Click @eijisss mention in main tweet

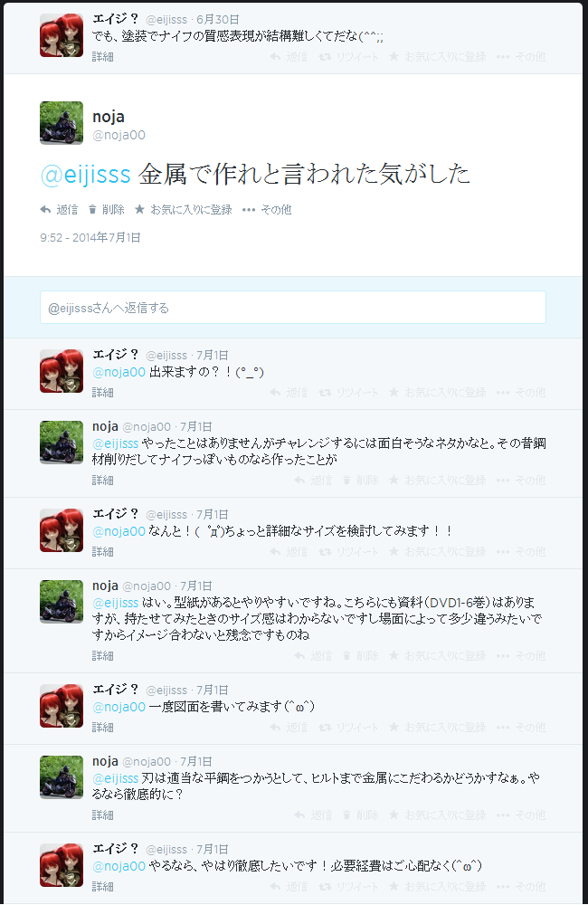[85, 174]
